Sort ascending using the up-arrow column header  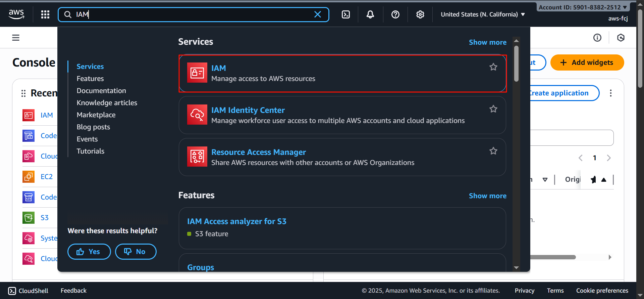pyautogui.click(x=604, y=180)
